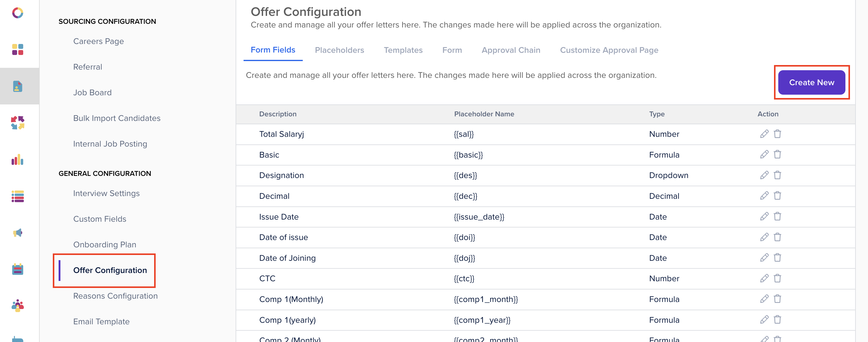Edit the Decimal field row
Screen dimensions: 868x342
click(x=764, y=196)
